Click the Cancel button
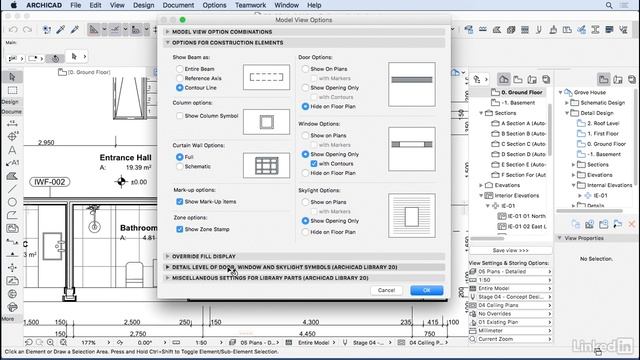The height and width of the screenshot is (360, 640). 386,290
